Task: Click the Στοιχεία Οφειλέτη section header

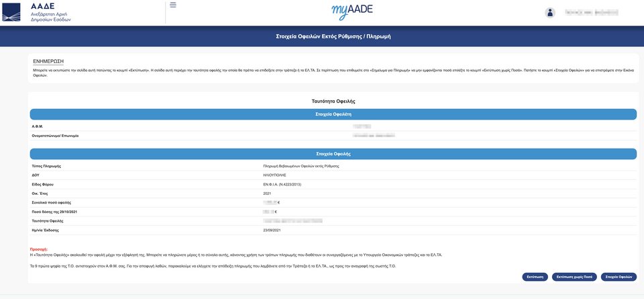Action: pyautogui.click(x=333, y=114)
